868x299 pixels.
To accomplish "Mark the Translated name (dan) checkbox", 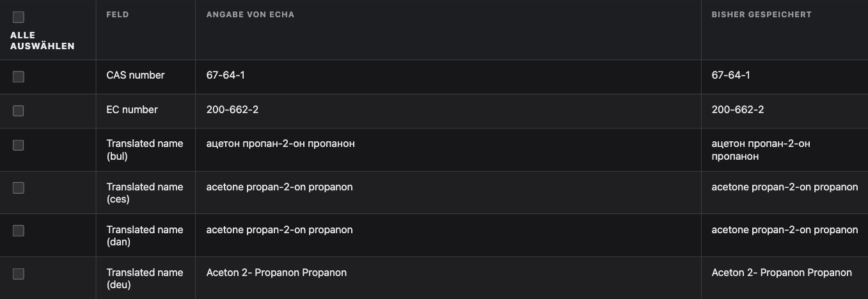I will pos(19,231).
